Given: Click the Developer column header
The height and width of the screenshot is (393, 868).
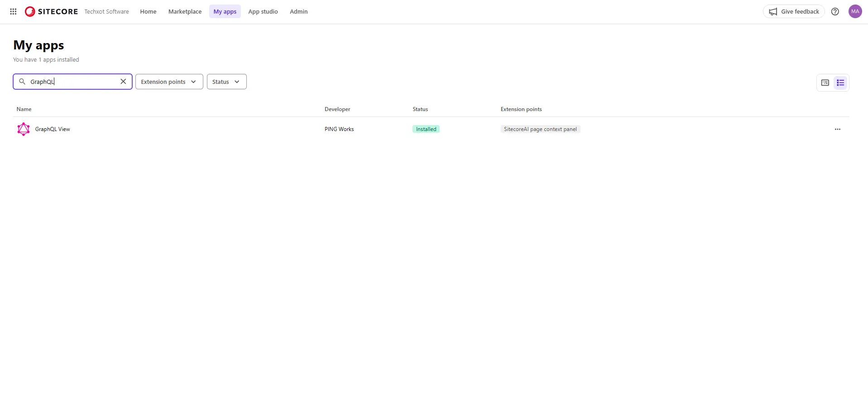Looking at the screenshot, I should tap(337, 109).
